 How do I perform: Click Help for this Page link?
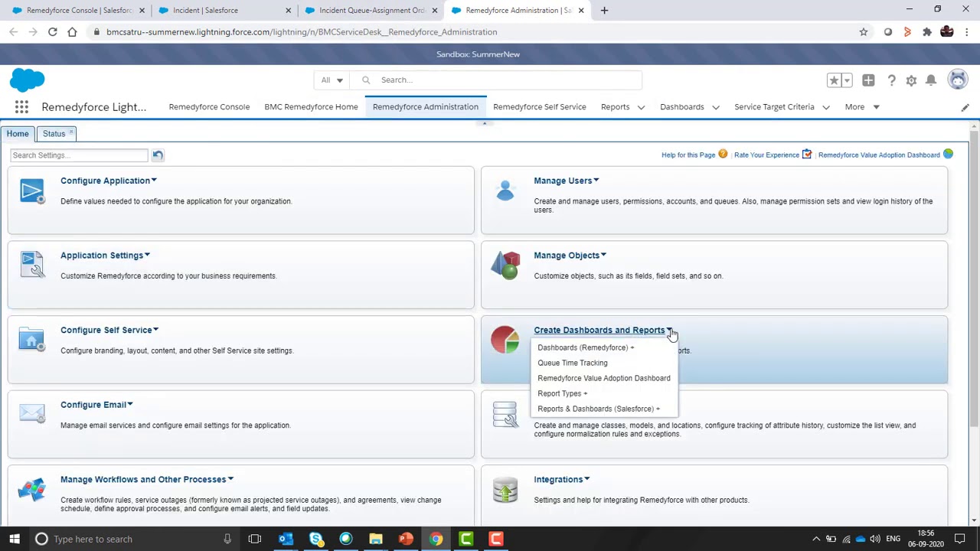point(688,155)
